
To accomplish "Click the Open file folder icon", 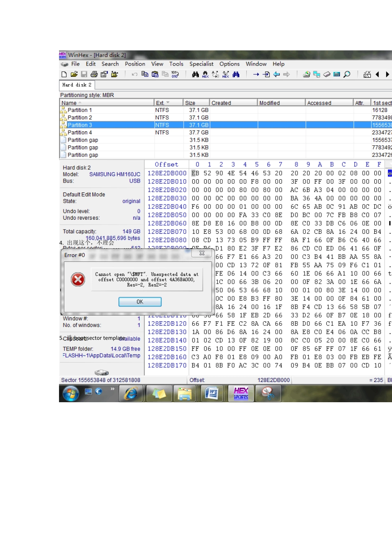I will [x=74, y=74].
